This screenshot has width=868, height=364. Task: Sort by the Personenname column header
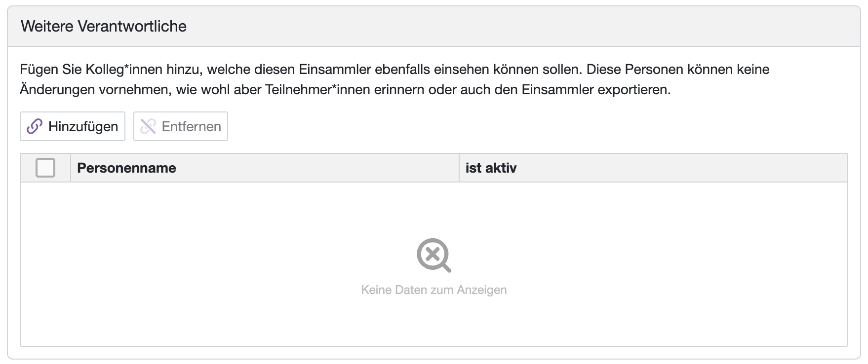126,168
